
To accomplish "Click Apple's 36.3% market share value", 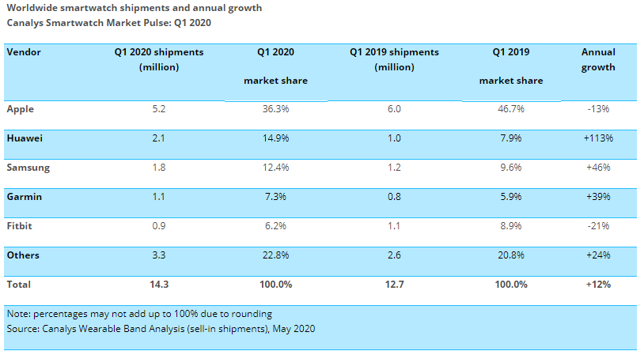I will pyautogui.click(x=275, y=108).
